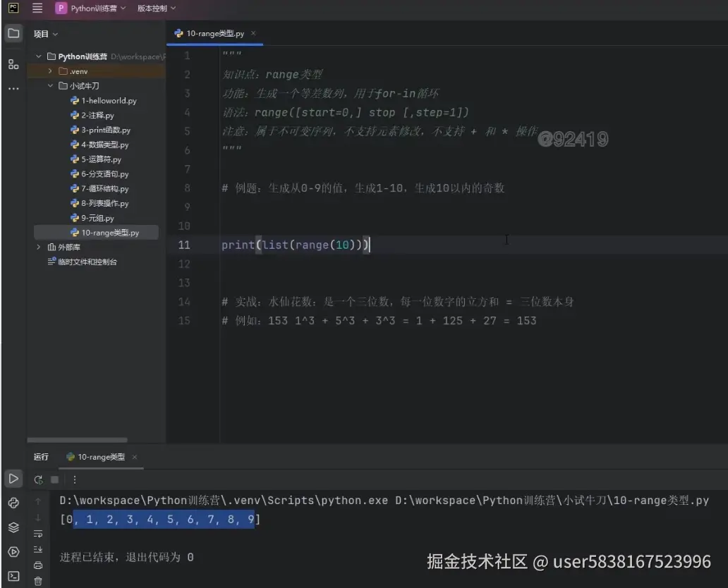Toggle soft-wrap in the run console

[38, 534]
